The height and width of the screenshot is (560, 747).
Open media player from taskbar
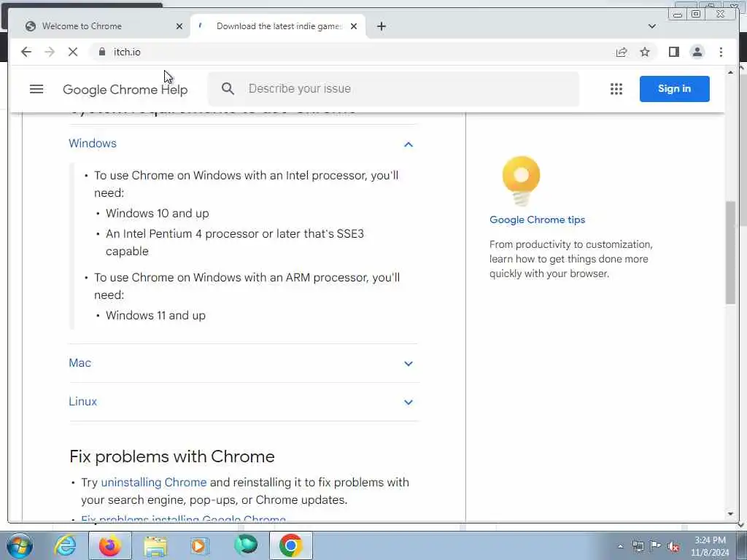tap(200, 545)
